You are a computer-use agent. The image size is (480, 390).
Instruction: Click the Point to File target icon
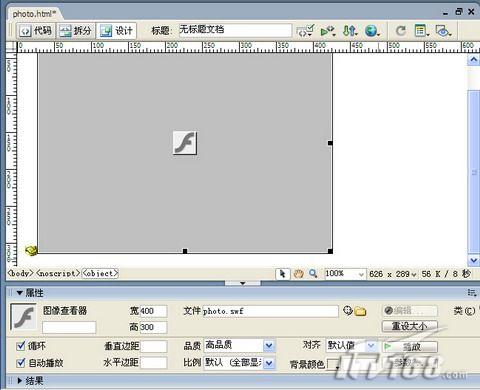pos(347,311)
